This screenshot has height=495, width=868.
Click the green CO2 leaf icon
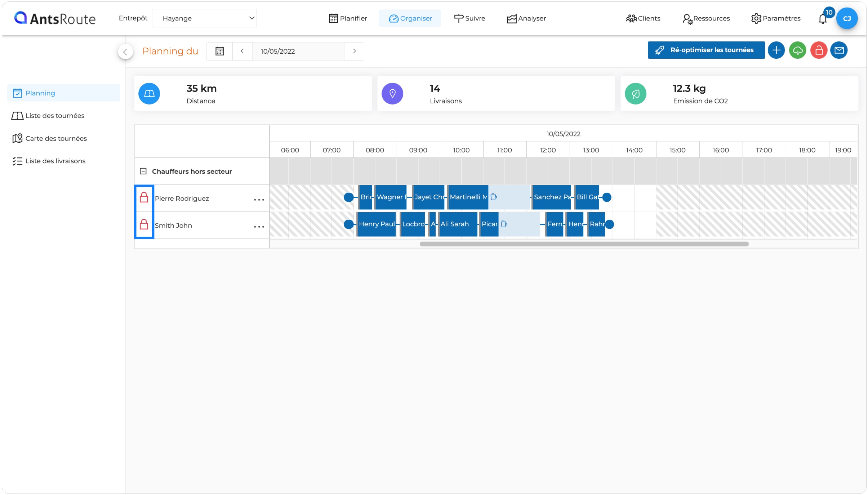(636, 94)
